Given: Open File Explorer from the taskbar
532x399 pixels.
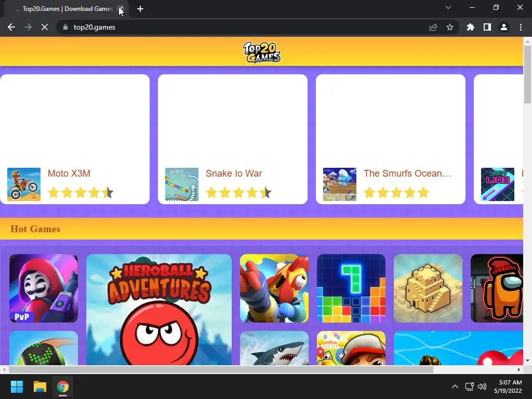Looking at the screenshot, I should 39,387.
